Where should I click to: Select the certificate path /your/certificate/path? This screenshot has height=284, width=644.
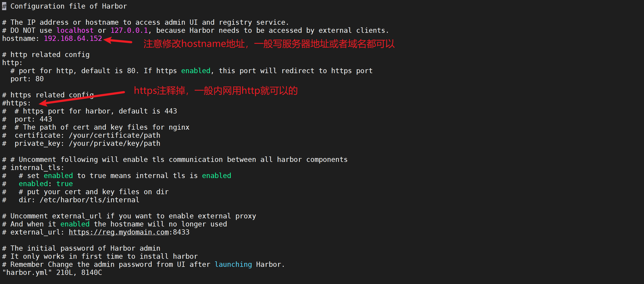point(115,135)
